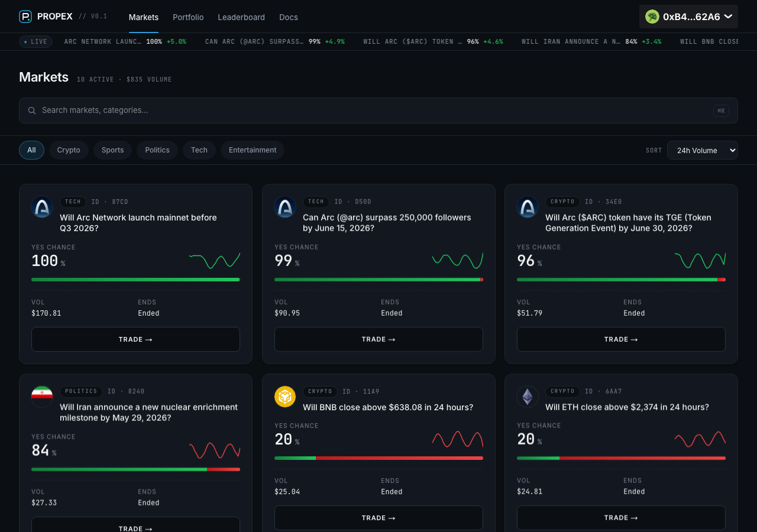
Task: Click ticker item CAN ARC (@ARC) SURPASS… 99%
Action: (x=275, y=41)
